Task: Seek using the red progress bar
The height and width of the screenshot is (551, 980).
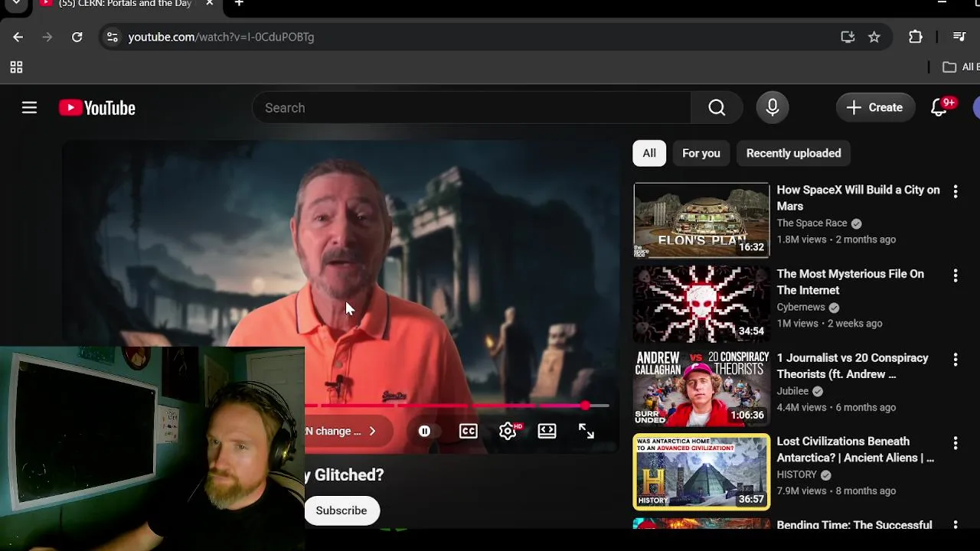Action: (457, 406)
